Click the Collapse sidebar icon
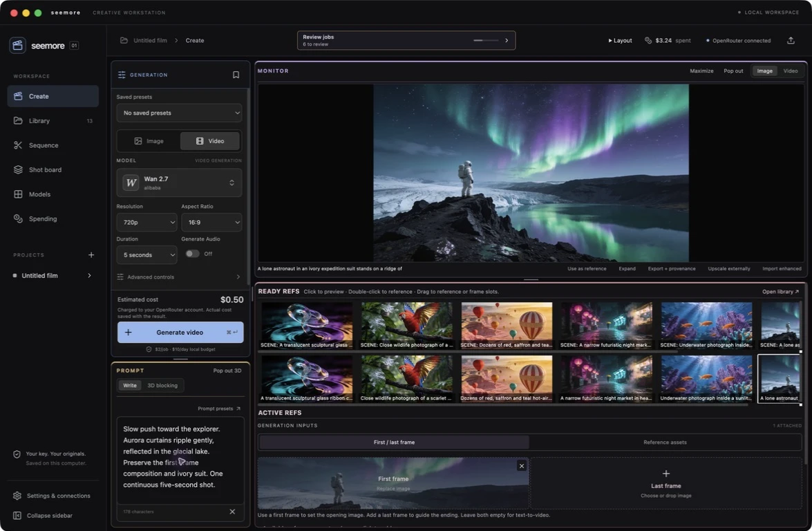Viewport: 812px width, 531px height. tap(17, 516)
